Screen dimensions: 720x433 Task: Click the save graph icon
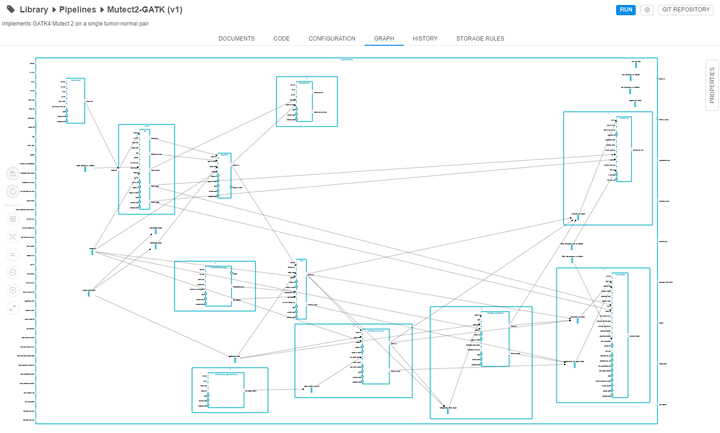click(x=12, y=172)
